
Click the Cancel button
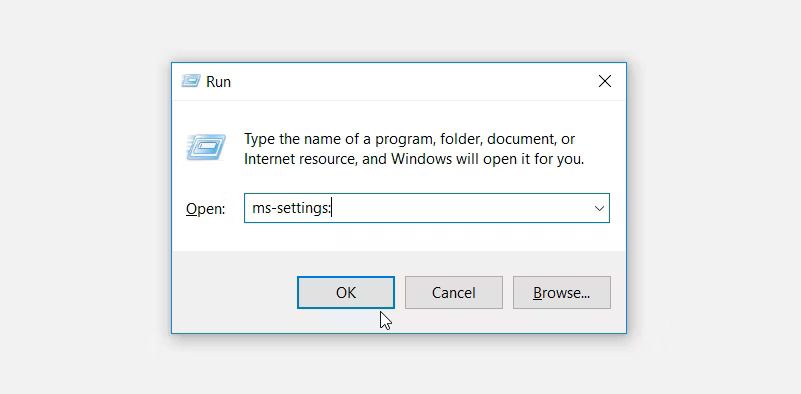(x=454, y=293)
